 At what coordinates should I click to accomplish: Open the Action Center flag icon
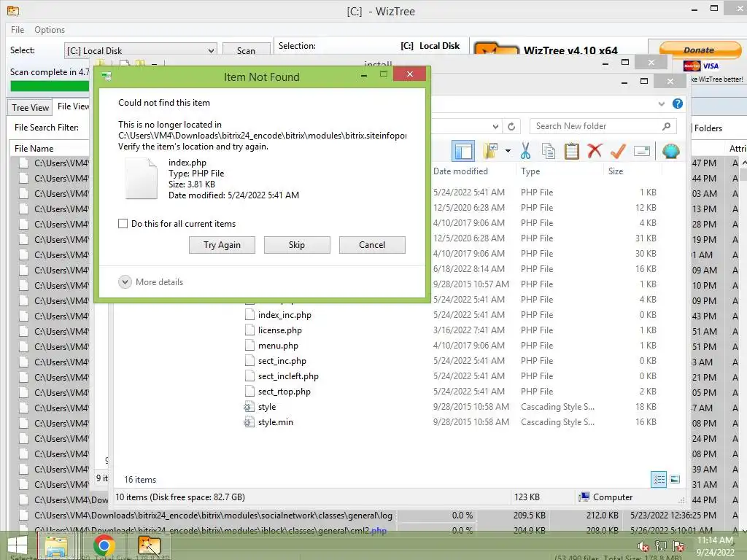[x=679, y=546]
